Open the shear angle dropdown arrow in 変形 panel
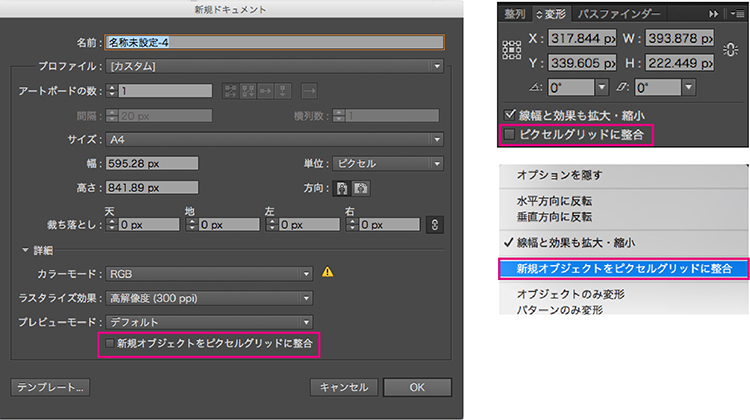 click(x=689, y=87)
